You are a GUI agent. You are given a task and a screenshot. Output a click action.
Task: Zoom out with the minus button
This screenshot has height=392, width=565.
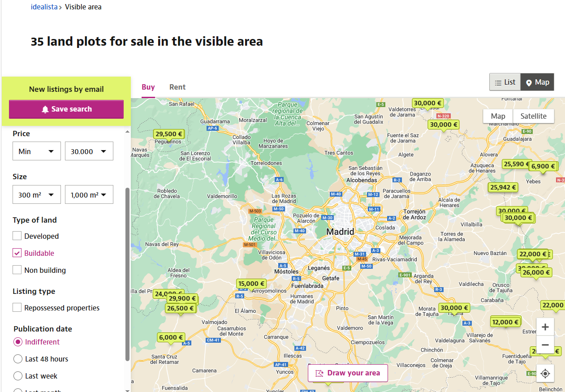click(x=545, y=345)
